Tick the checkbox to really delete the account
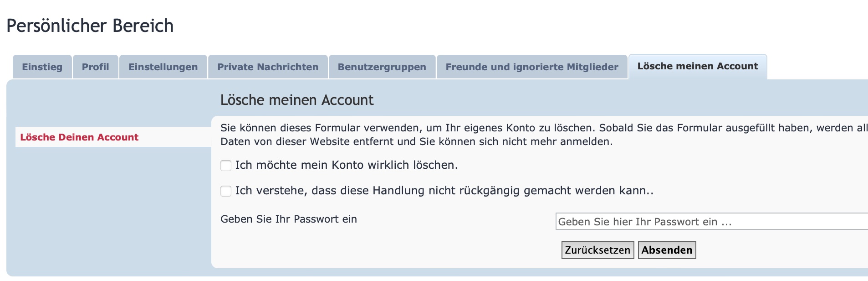Screen dimensions: 868x281 coord(226,166)
